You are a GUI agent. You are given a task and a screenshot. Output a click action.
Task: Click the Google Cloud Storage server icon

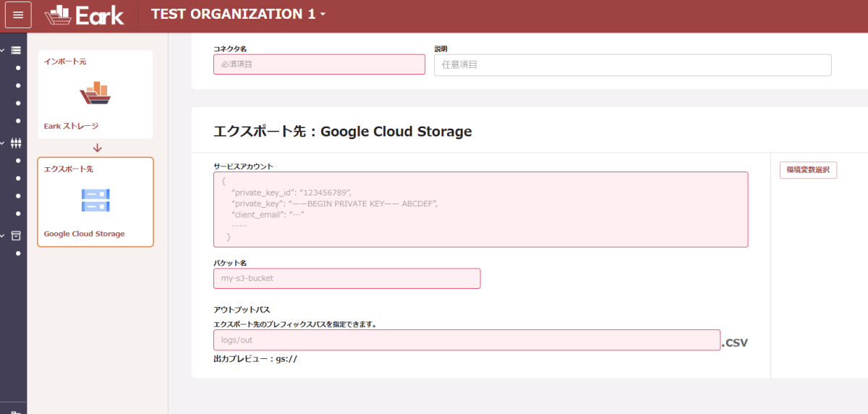[95, 200]
